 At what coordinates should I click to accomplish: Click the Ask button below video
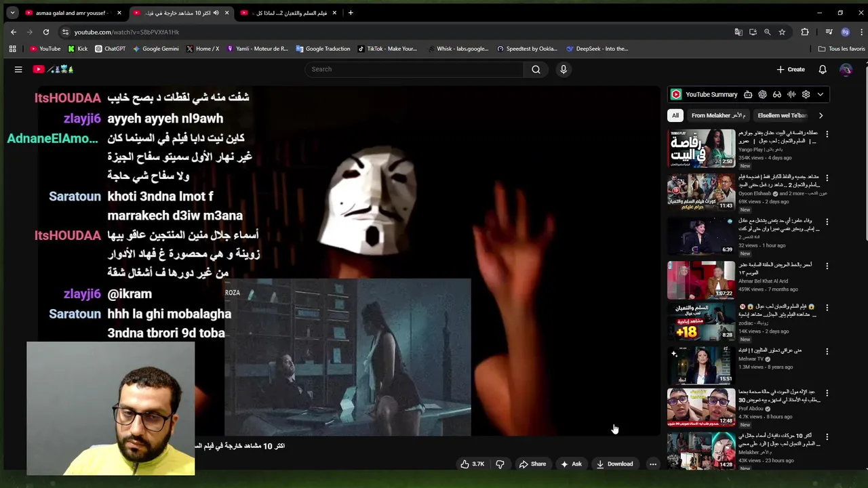click(x=571, y=464)
